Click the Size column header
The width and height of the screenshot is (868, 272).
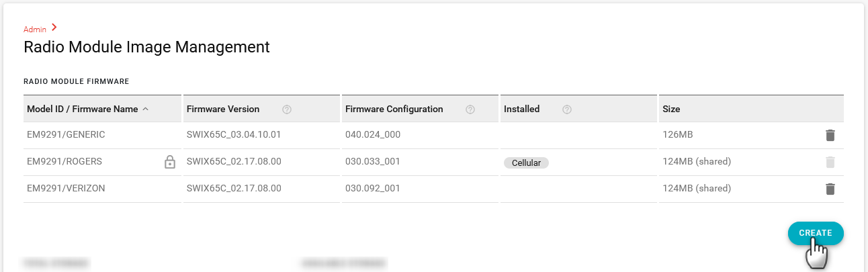point(671,109)
